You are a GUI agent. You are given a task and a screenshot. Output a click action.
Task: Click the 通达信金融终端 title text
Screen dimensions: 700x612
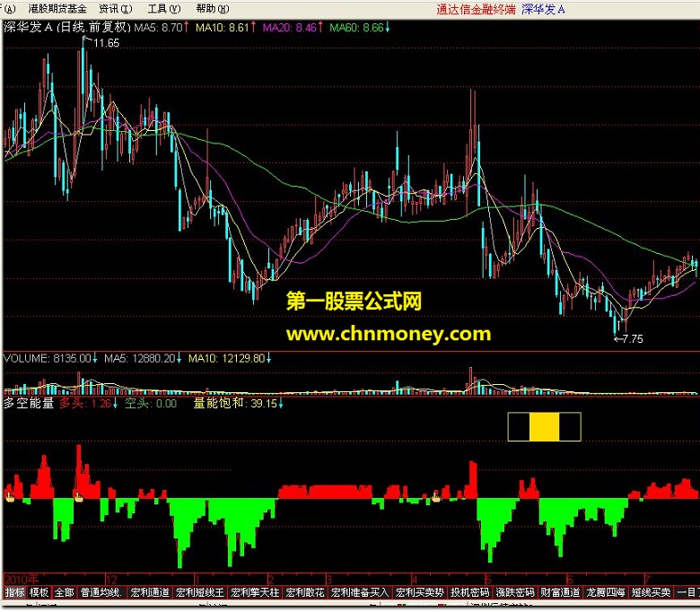[x=476, y=9]
